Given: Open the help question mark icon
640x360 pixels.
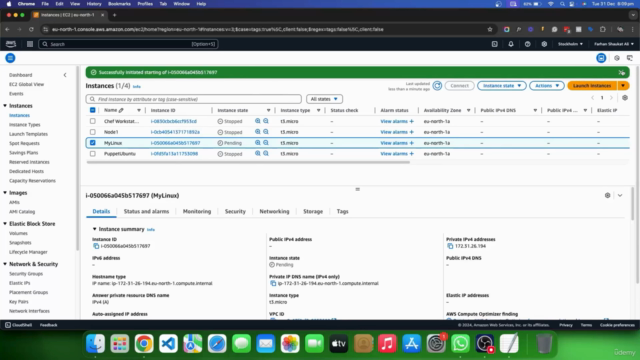Looking at the screenshot, I should [527, 44].
